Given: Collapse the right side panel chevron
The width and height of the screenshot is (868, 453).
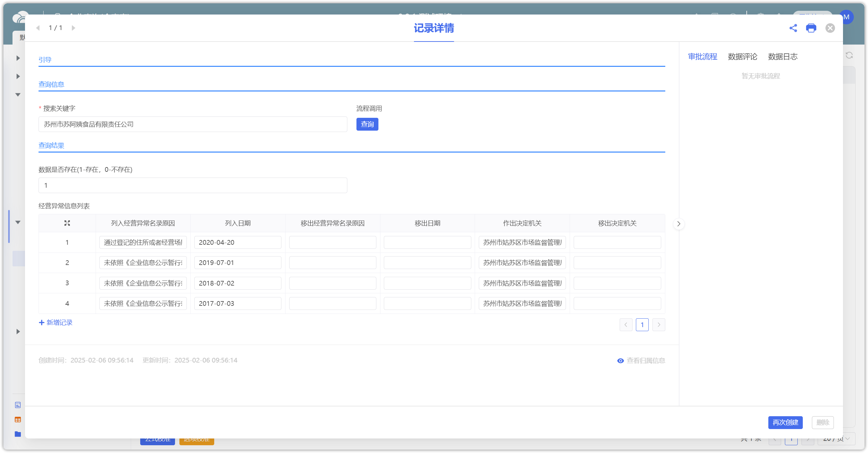Looking at the screenshot, I should click(x=678, y=224).
